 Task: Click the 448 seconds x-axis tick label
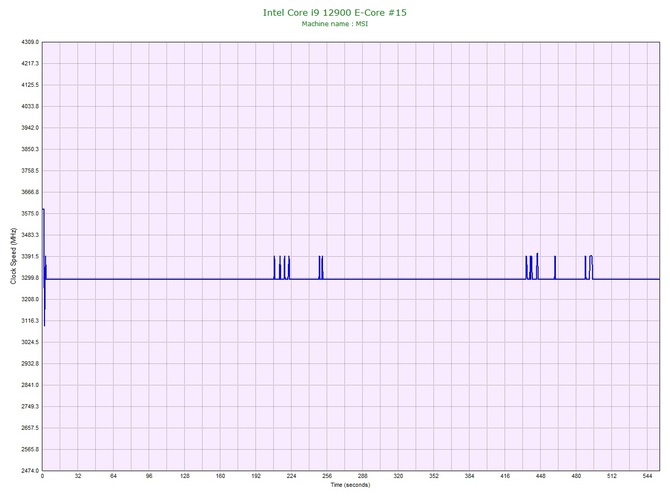[x=541, y=476]
